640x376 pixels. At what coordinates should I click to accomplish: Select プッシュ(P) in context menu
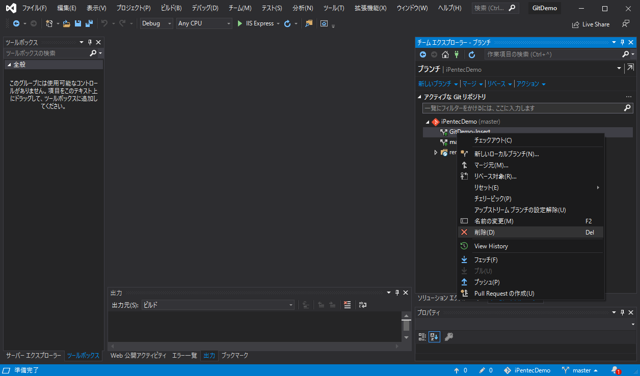pos(530,282)
